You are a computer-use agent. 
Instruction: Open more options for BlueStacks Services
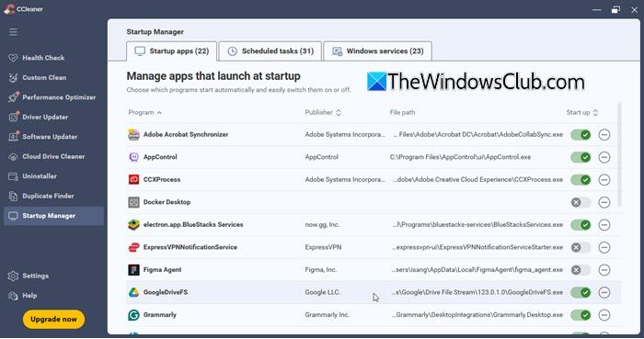click(604, 225)
